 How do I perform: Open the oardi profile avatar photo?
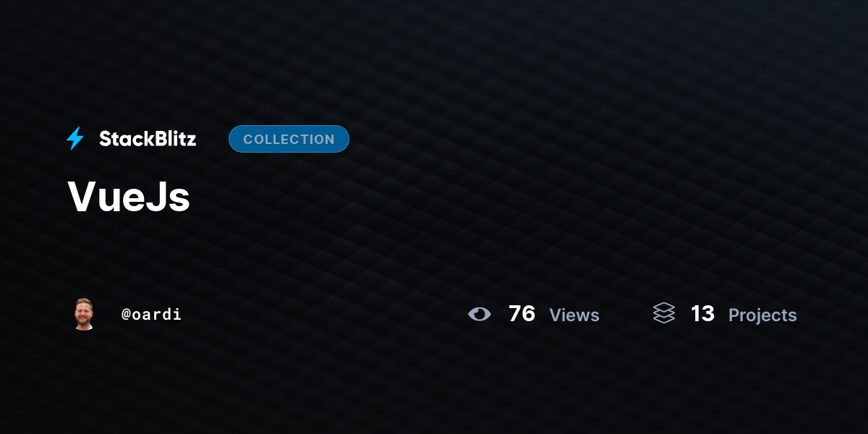tap(85, 314)
